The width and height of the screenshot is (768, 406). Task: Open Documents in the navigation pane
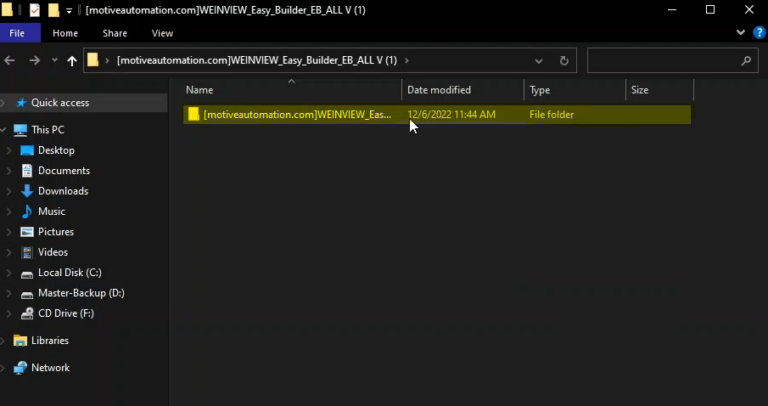click(x=64, y=171)
